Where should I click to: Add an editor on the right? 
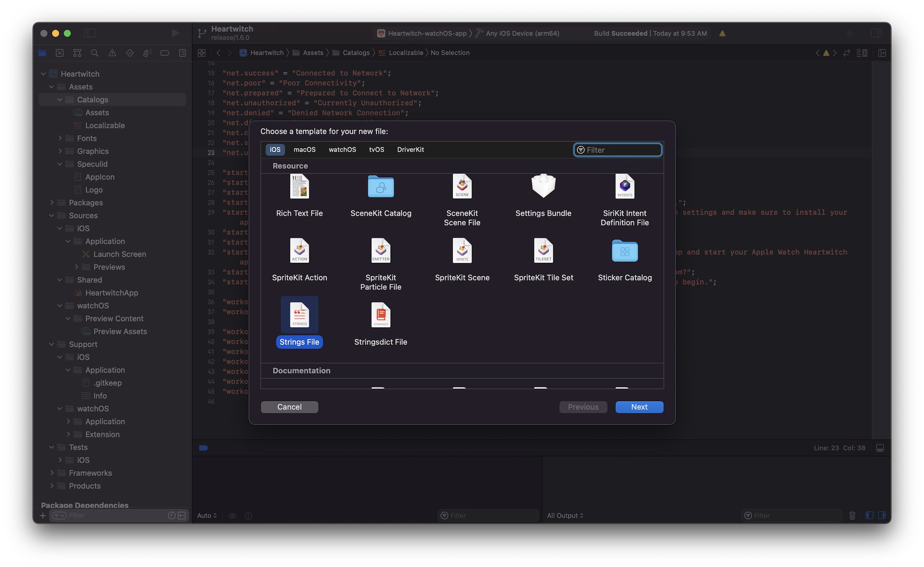(882, 53)
